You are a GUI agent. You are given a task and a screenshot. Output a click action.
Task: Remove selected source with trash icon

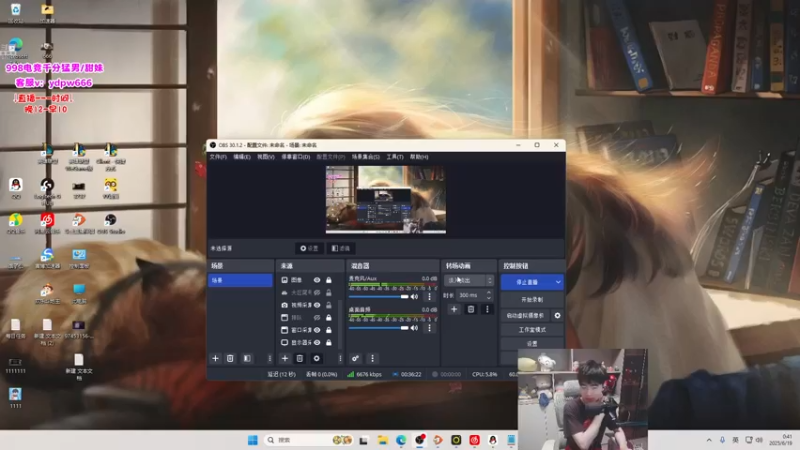pyautogui.click(x=300, y=359)
